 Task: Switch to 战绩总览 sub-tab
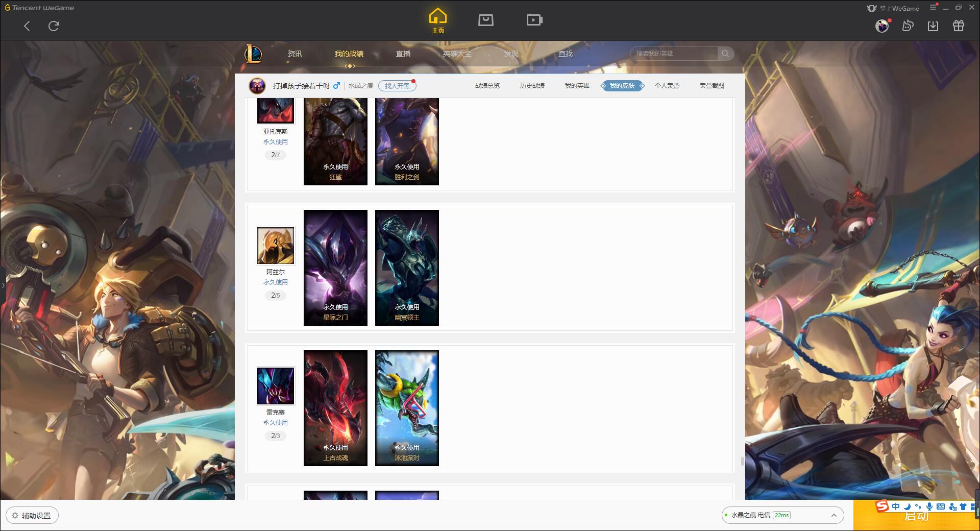click(487, 86)
